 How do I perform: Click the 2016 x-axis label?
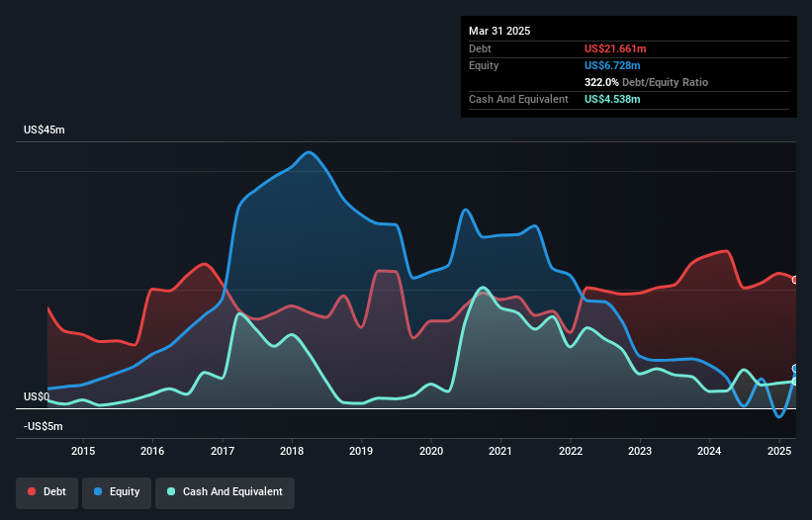click(x=152, y=451)
